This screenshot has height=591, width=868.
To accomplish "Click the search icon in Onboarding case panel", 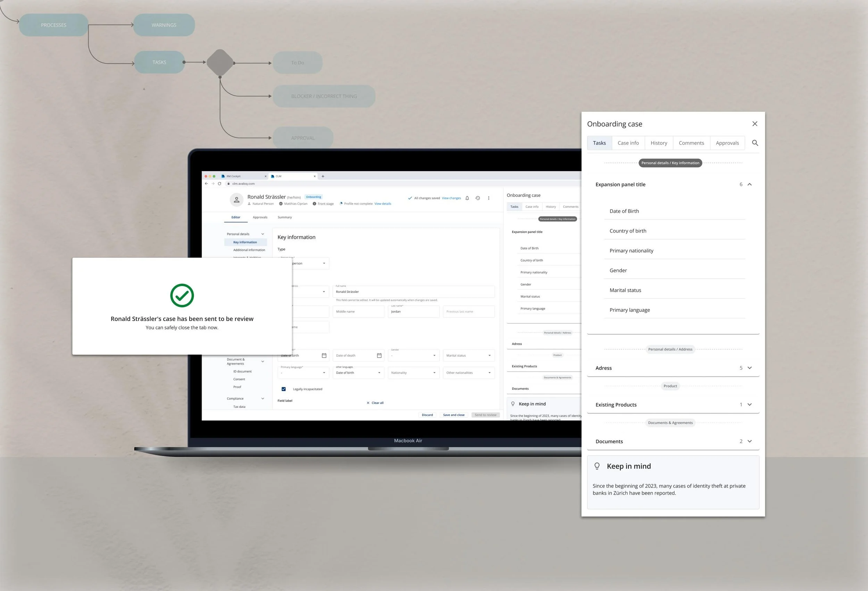I will point(754,143).
